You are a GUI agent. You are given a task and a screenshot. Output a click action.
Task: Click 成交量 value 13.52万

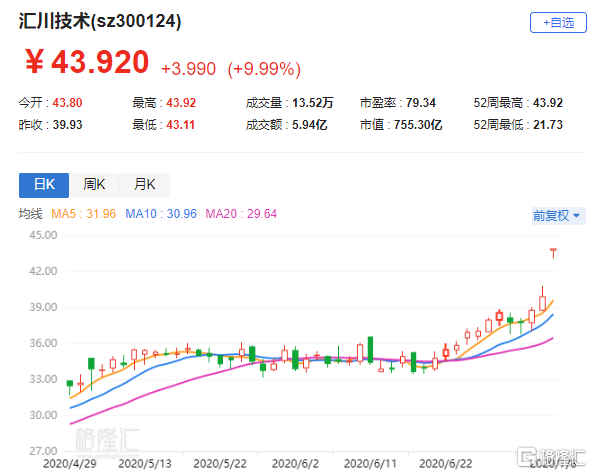313,103
